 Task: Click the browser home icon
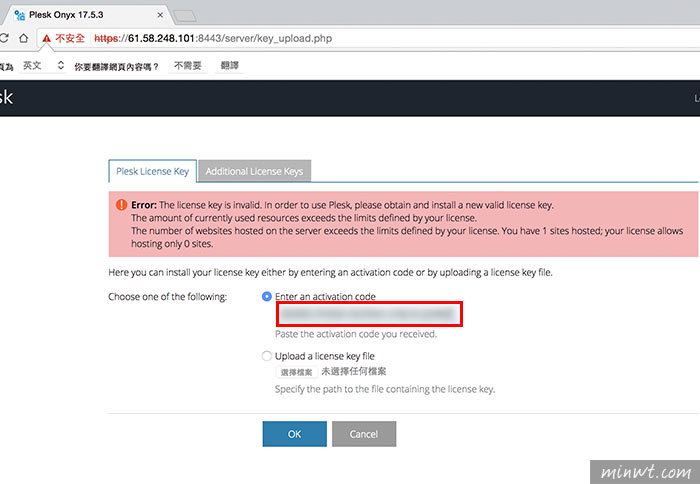[x=23, y=38]
